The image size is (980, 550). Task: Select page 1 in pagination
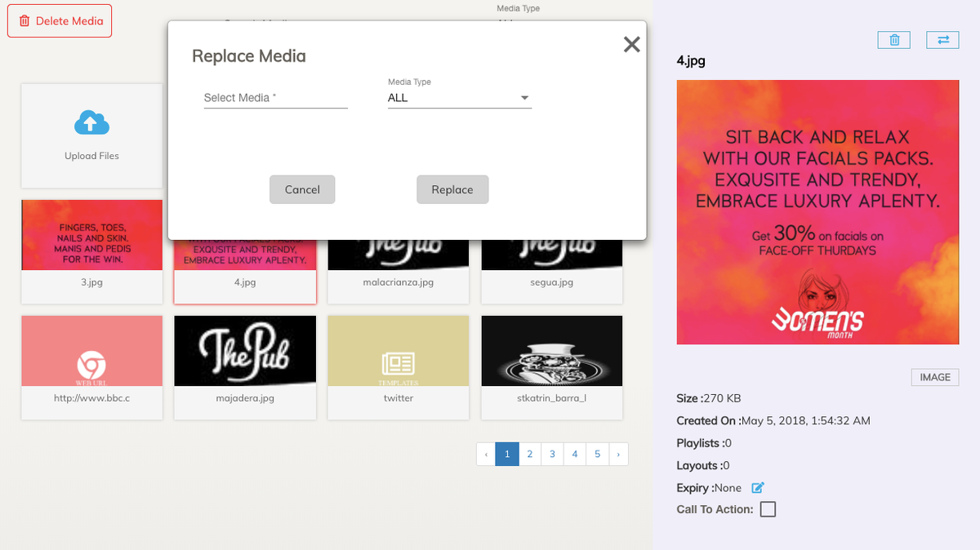click(x=507, y=454)
